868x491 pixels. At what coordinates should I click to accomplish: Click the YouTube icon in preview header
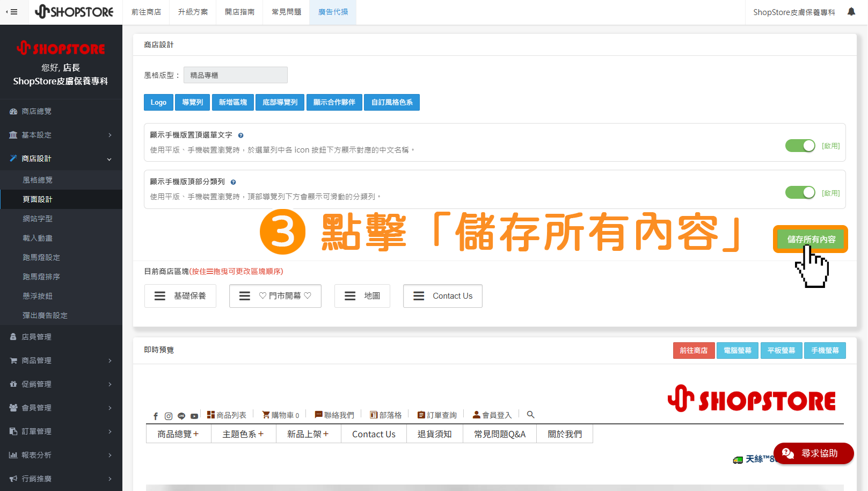click(194, 416)
